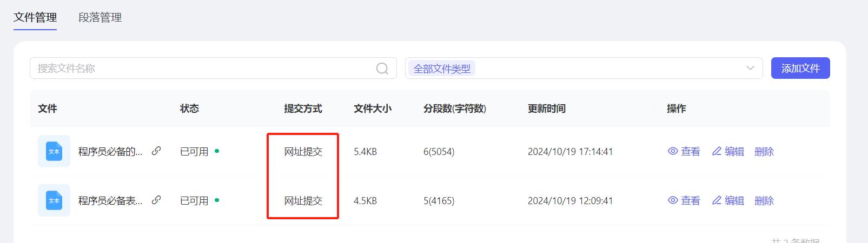868x243 pixels.
Task: Click pencil icon in the 5(4165) row
Action: (x=717, y=200)
